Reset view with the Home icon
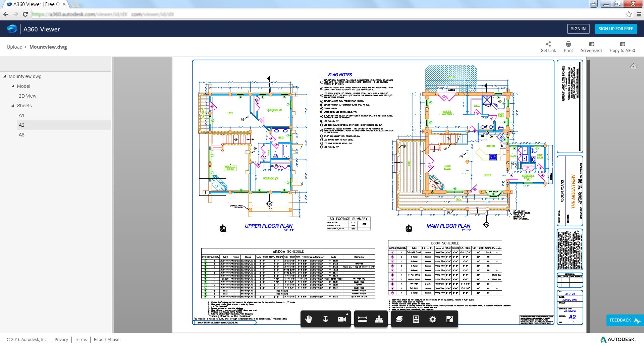Image resolution: width=644 pixels, height=346 pixels. pyautogui.click(x=633, y=66)
